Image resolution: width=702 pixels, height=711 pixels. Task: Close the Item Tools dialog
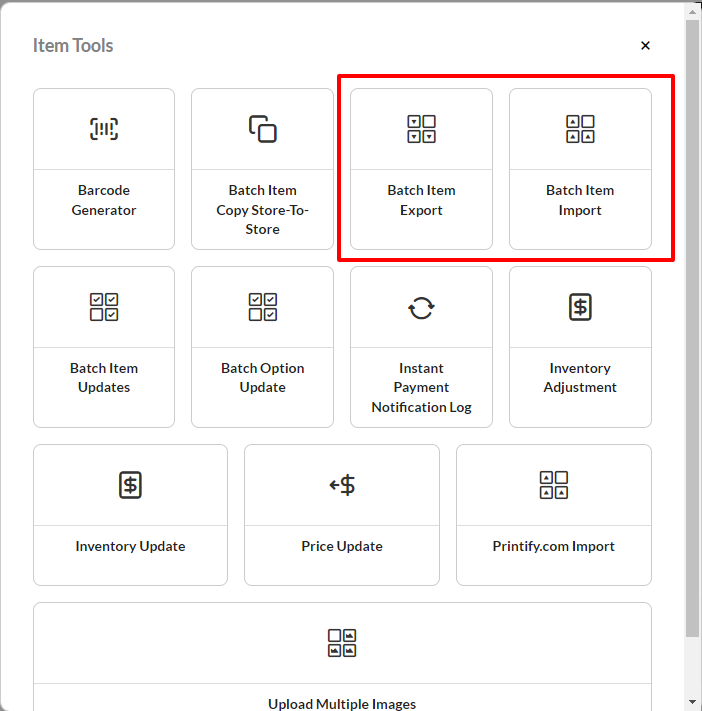pyautogui.click(x=645, y=45)
